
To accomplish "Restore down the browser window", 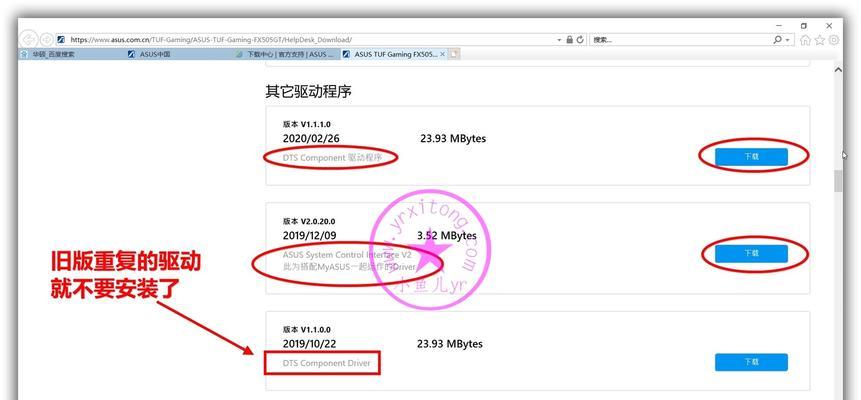I will (804, 26).
